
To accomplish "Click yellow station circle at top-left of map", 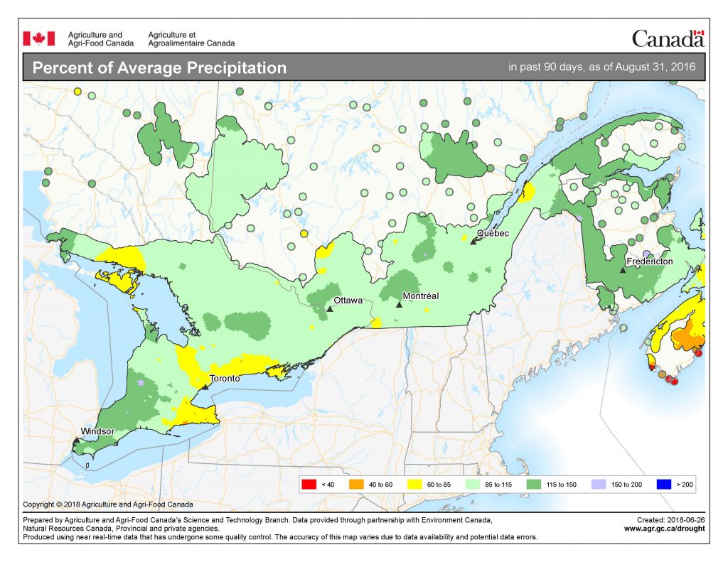I will click(77, 92).
